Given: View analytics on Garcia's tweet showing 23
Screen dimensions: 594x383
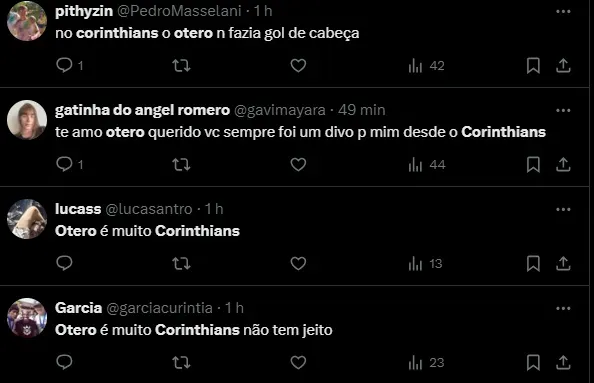Looking at the screenshot, I should [x=426, y=363].
